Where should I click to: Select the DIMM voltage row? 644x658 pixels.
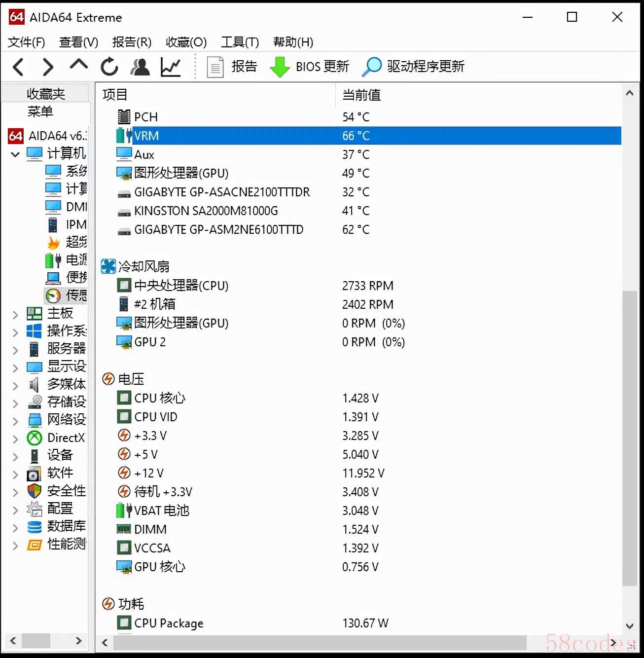coord(368,529)
